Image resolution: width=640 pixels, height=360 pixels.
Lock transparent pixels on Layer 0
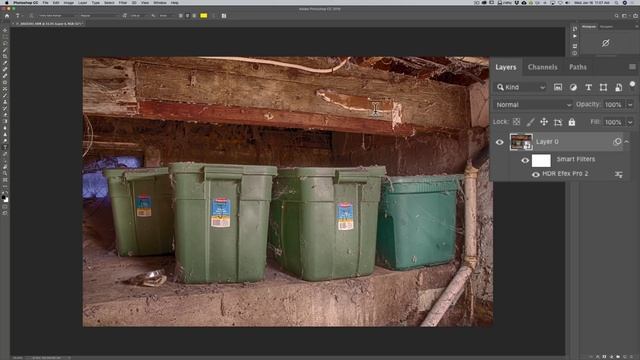516,122
